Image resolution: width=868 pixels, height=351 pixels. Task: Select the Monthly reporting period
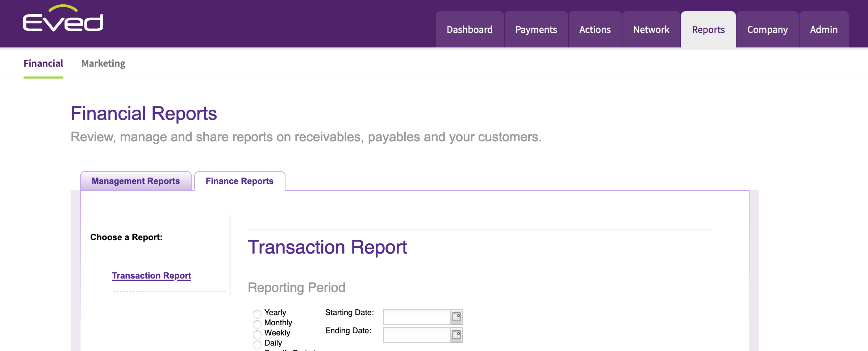pyautogui.click(x=257, y=324)
